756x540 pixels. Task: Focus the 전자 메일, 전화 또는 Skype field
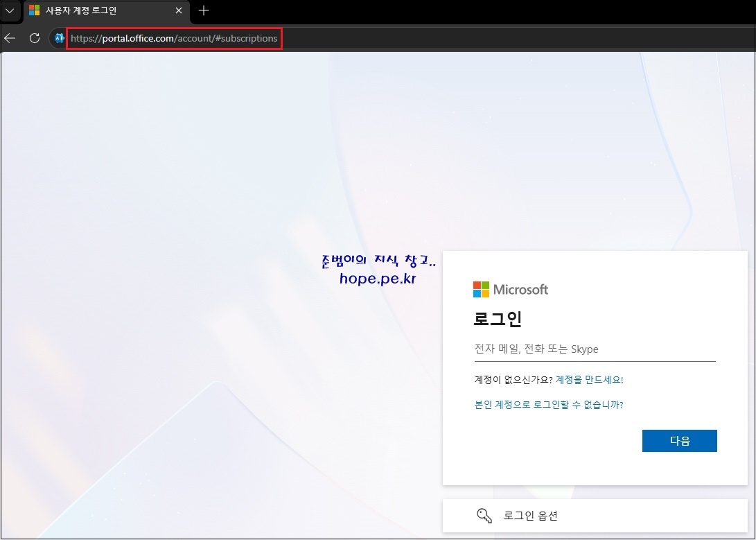point(595,349)
